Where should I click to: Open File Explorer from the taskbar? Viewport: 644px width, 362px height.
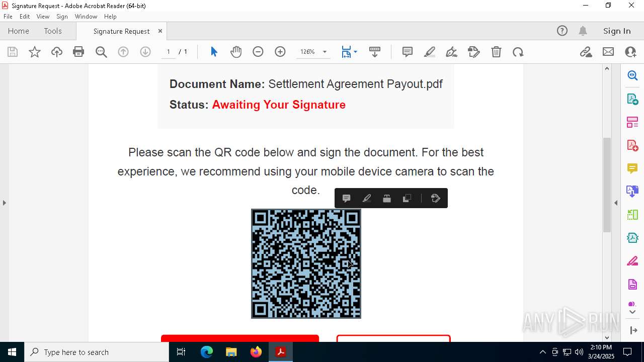point(231,352)
